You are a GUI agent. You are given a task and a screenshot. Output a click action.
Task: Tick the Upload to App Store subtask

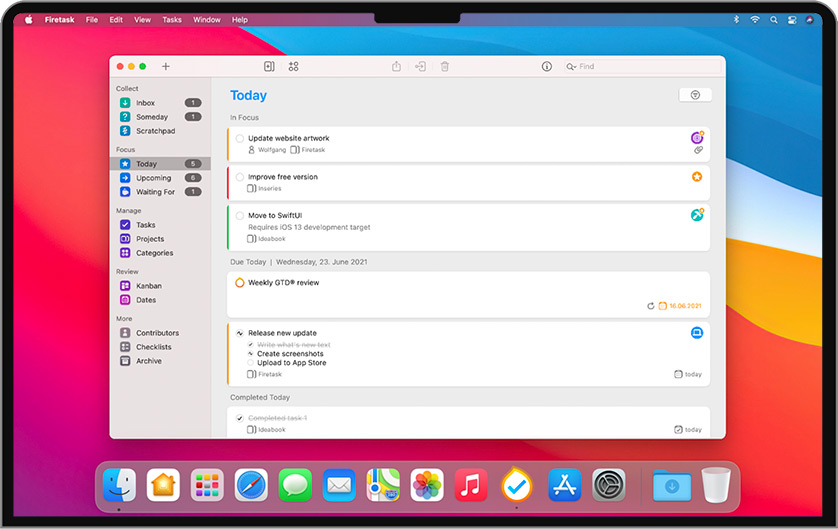tap(250, 363)
